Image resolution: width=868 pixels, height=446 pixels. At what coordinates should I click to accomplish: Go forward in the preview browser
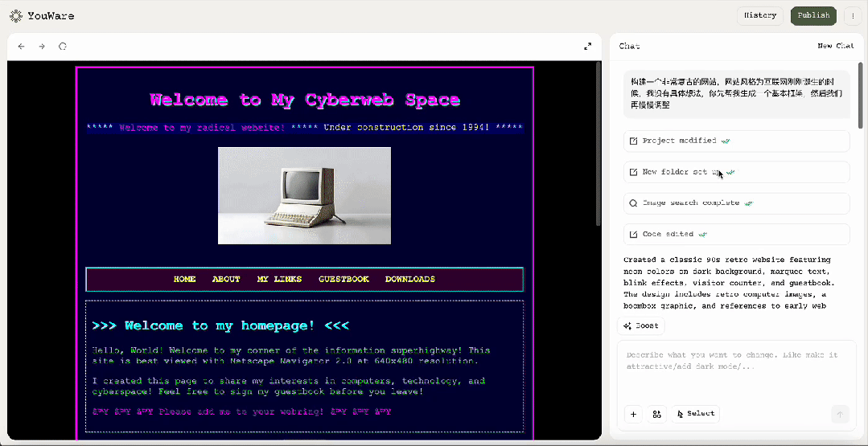tap(42, 47)
